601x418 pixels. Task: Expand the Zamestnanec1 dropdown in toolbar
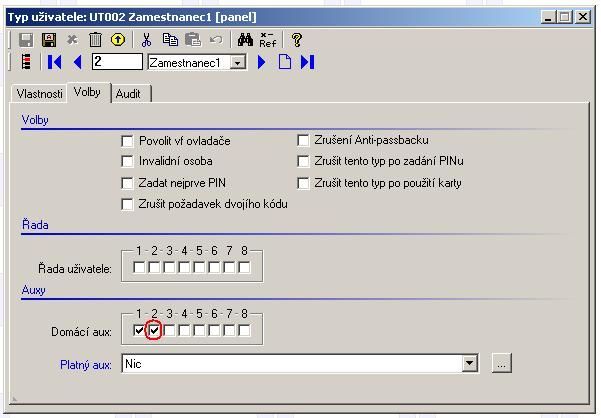[x=237, y=62]
